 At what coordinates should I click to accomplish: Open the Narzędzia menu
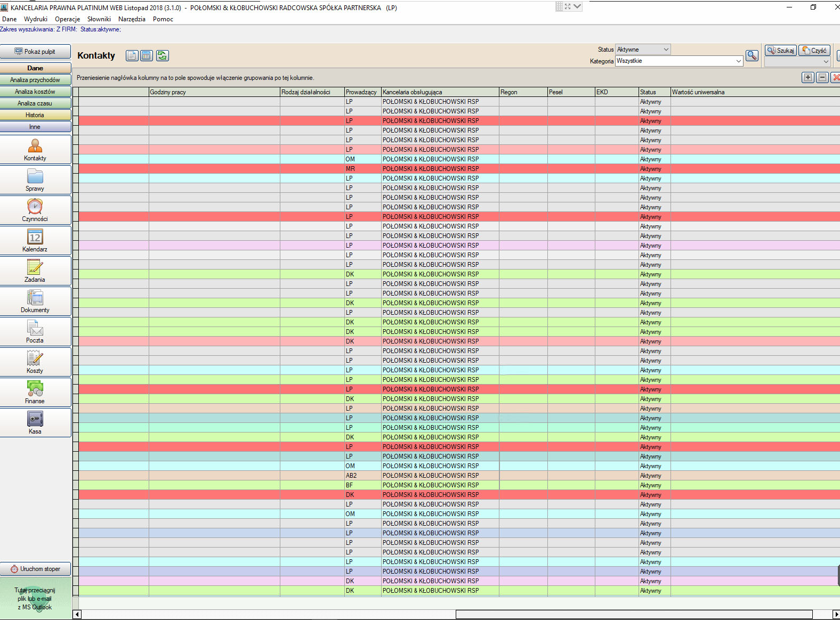click(132, 19)
